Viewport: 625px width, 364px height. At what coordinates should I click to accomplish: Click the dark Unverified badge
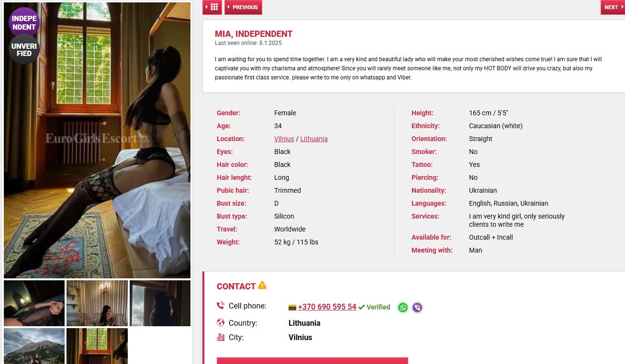tap(24, 49)
